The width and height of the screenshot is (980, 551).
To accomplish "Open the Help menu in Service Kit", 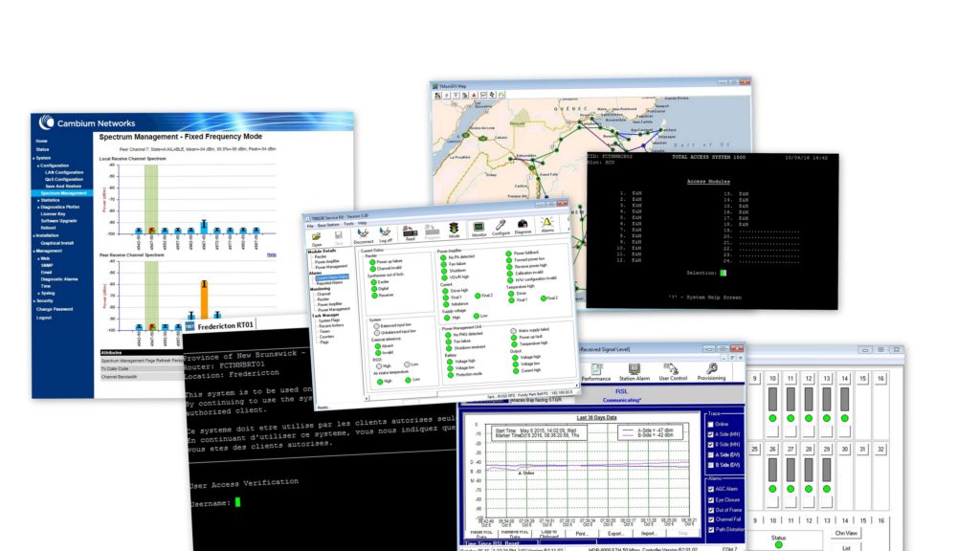I will 363,222.
